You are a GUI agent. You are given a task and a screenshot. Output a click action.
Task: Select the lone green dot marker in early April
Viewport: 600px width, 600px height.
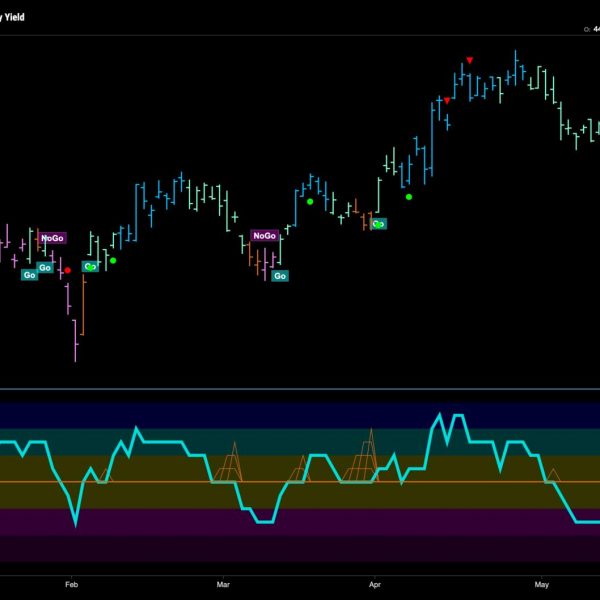point(409,197)
